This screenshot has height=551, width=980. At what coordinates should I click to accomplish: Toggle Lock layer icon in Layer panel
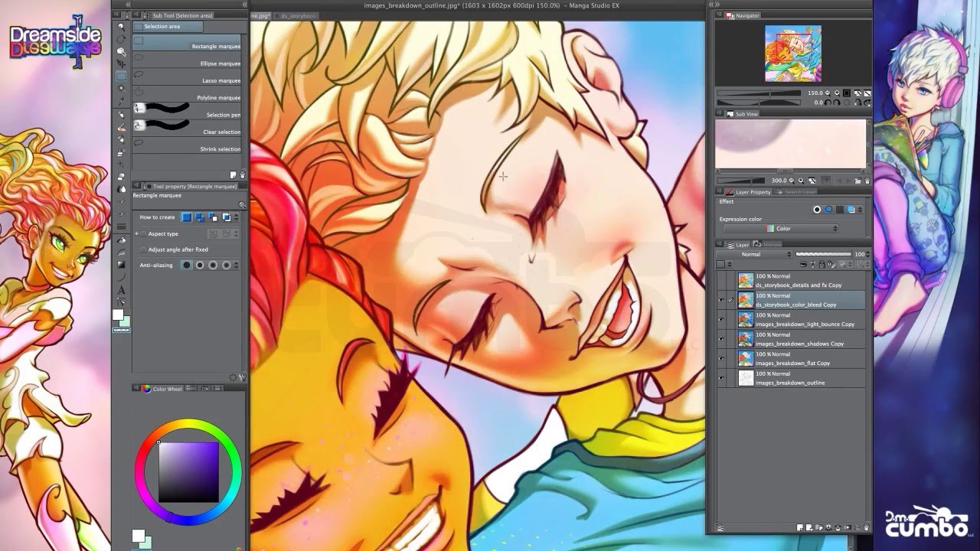pyautogui.click(x=822, y=265)
